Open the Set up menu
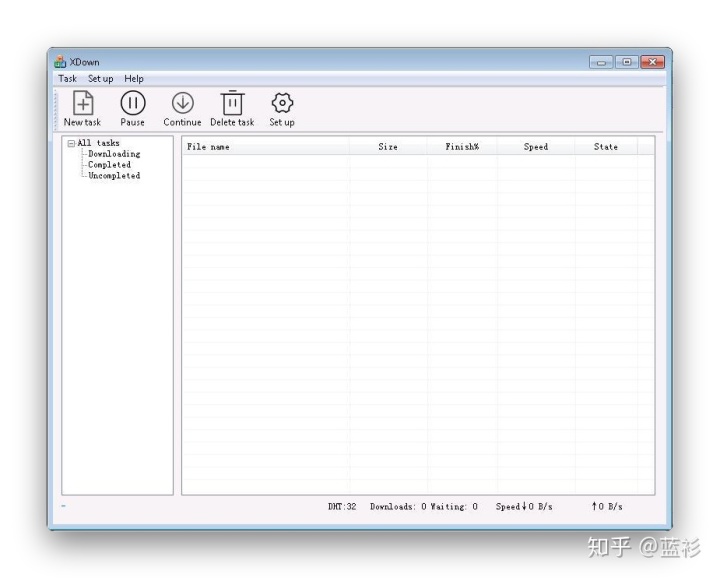 pyautogui.click(x=100, y=78)
